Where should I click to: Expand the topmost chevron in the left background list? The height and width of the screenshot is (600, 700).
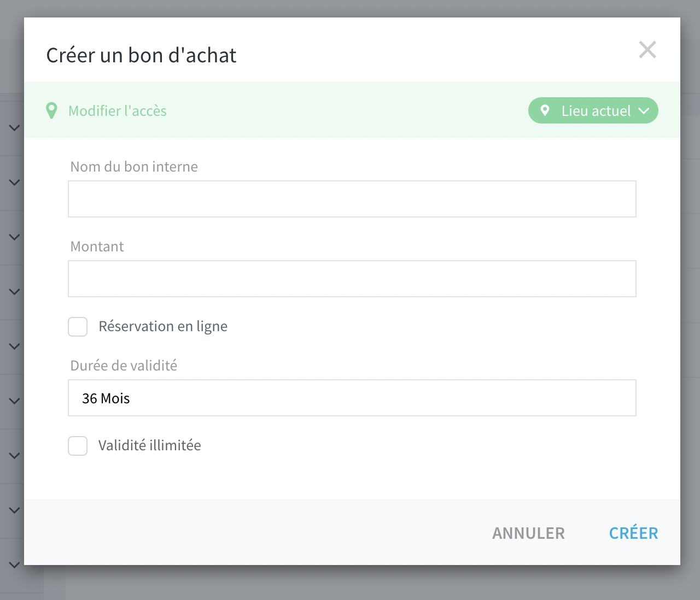coord(15,128)
